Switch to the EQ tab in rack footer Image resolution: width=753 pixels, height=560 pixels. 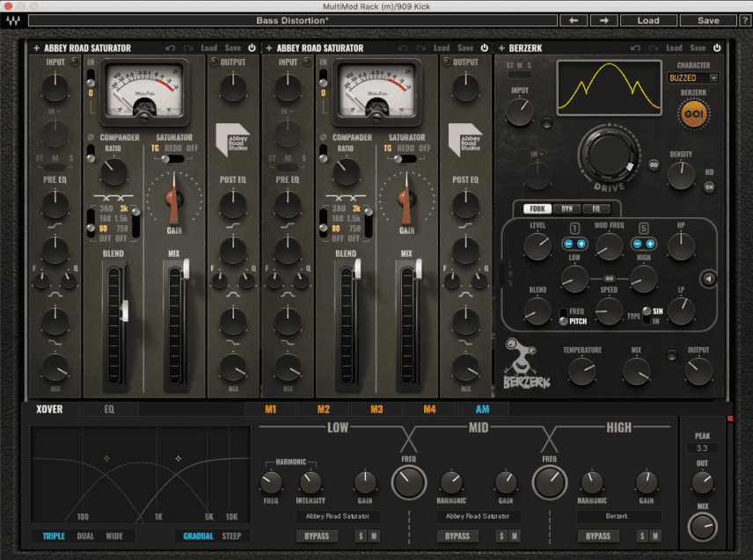(109, 410)
